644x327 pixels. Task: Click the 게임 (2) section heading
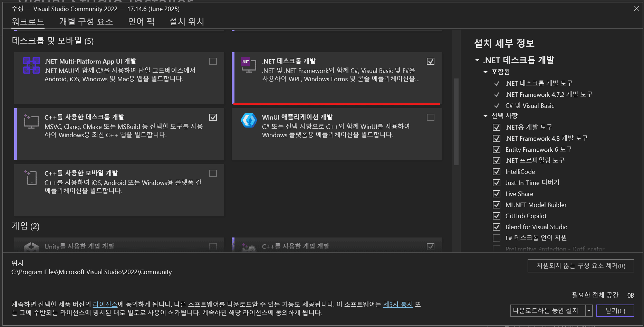click(x=26, y=226)
